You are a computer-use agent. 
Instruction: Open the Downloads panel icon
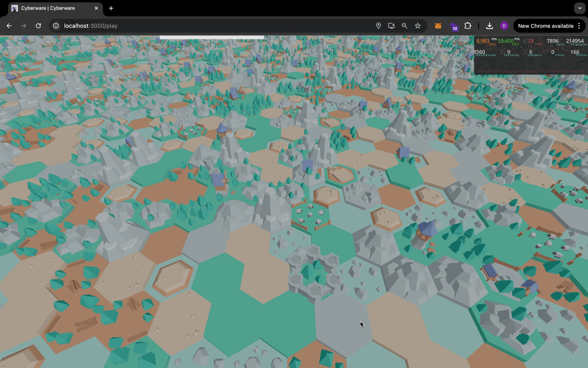click(489, 26)
